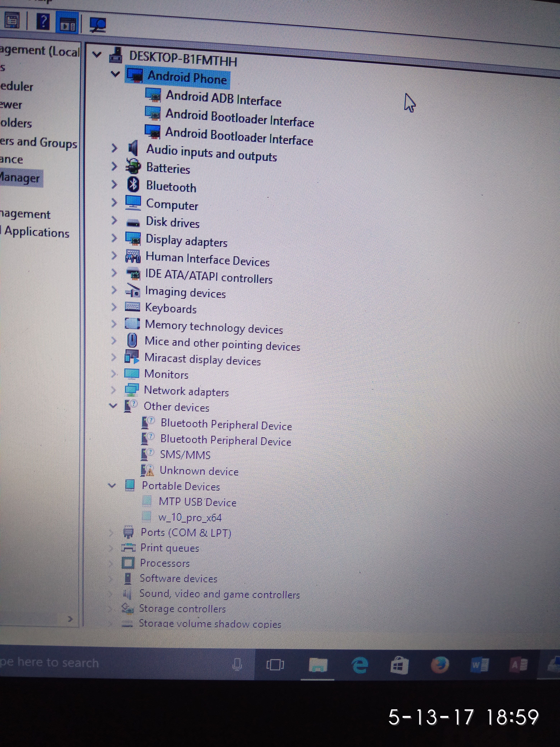Collapse the Android Phone category
The width and height of the screenshot is (560, 747).
(115, 74)
